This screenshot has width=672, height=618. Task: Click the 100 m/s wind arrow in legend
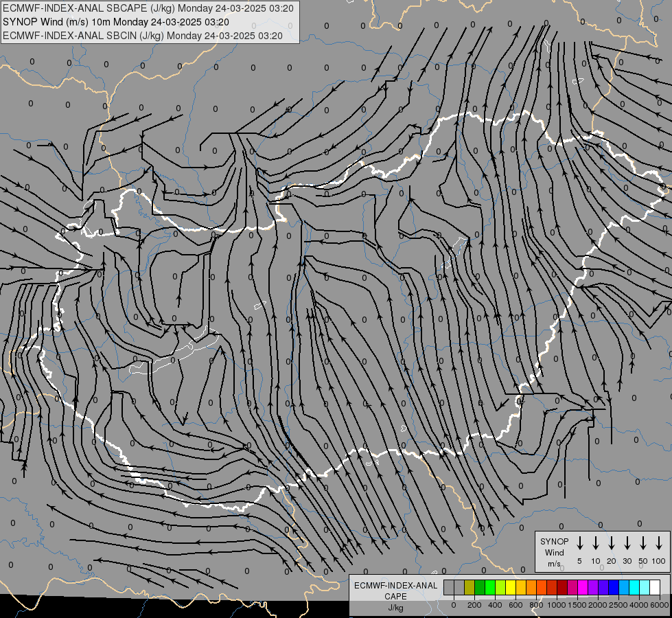(659, 542)
